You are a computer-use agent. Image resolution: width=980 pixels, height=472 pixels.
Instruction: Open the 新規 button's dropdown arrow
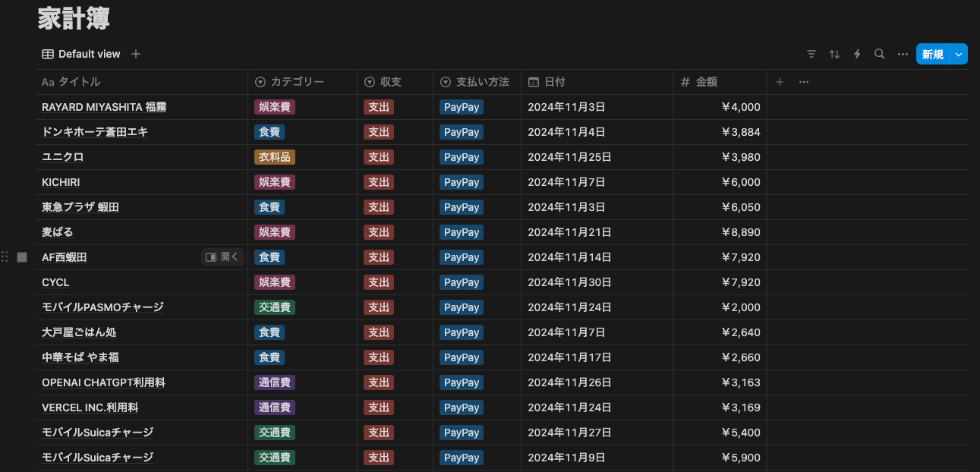(x=958, y=54)
